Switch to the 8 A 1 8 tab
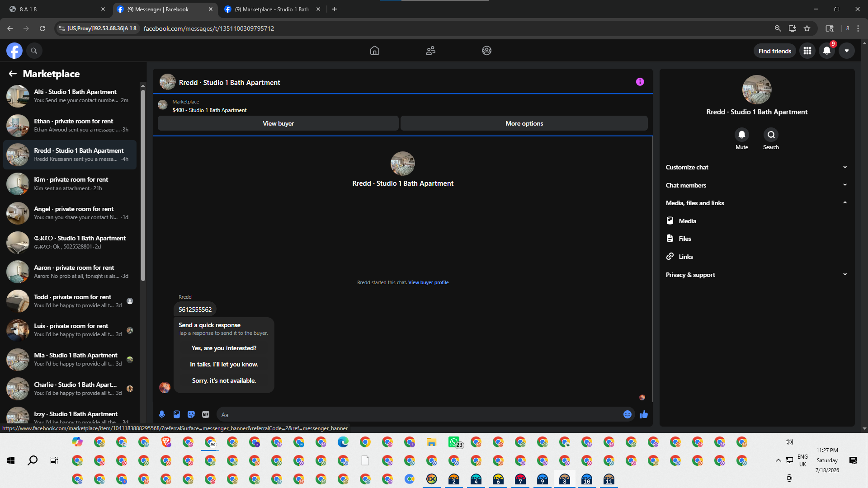This screenshot has width=868, height=488. (57, 9)
